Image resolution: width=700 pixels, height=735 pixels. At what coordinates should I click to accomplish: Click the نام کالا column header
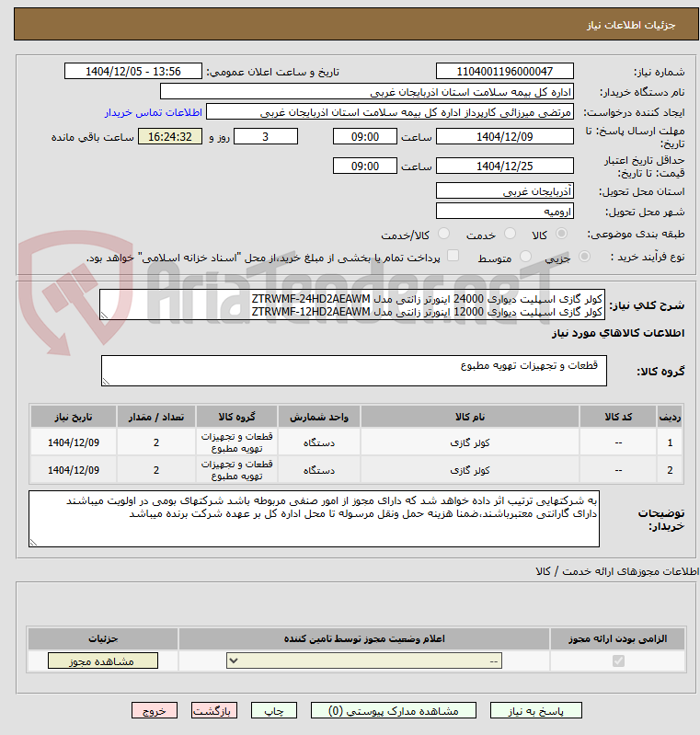pos(470,417)
